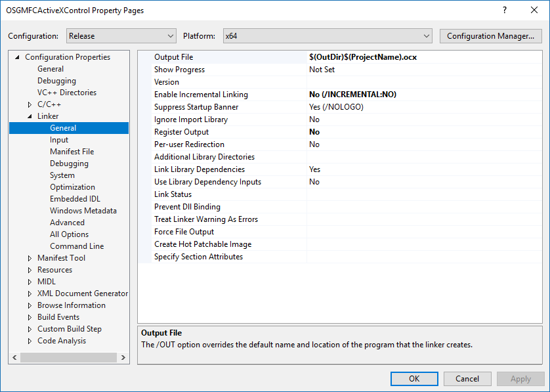
Task: Collapse the Configuration Properties tree node
Action: pyautogui.click(x=18, y=57)
